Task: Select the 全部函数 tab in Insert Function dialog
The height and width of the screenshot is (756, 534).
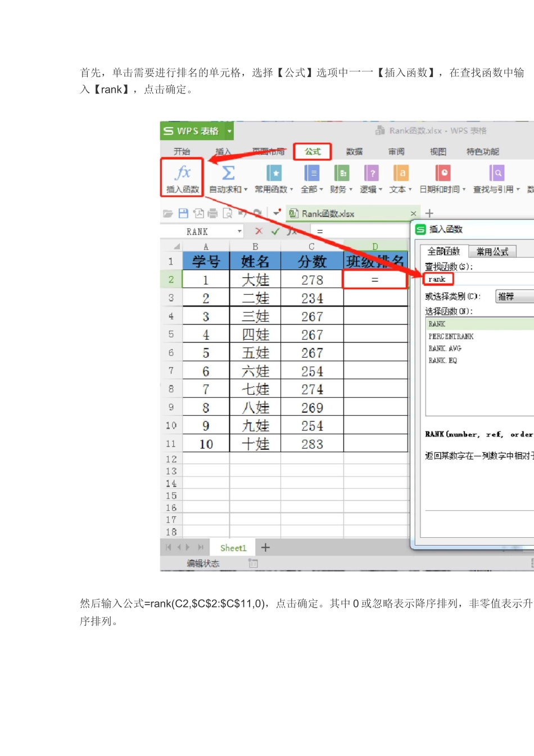Action: click(444, 251)
